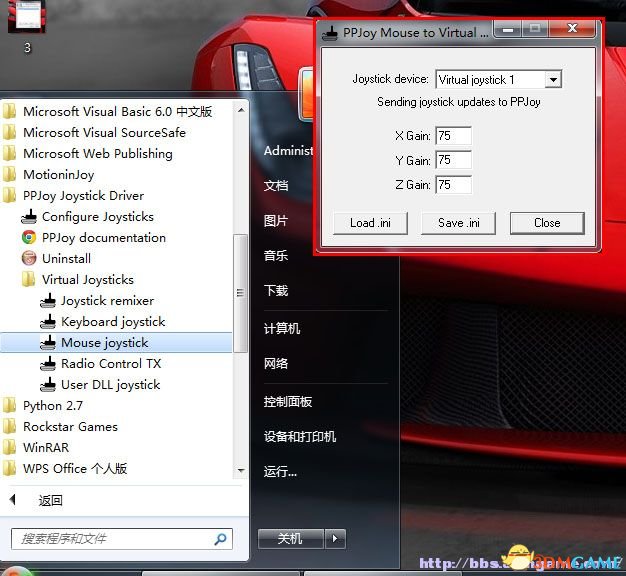Screen dimensions: 626x576
Task: Click Y Gain input field
Action: [x=454, y=160]
